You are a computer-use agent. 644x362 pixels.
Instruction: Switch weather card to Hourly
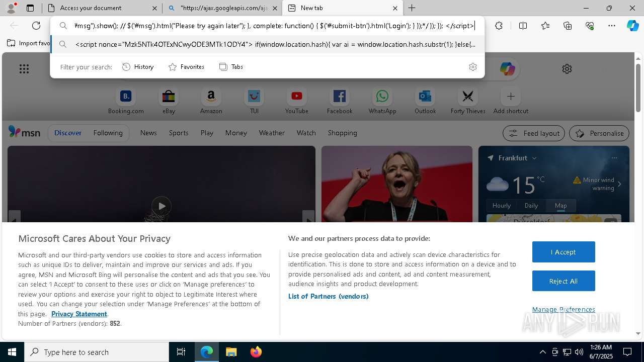[x=502, y=206]
